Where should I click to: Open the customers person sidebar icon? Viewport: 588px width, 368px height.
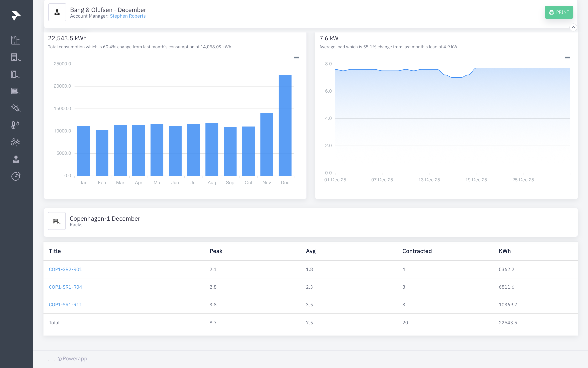tap(16, 159)
